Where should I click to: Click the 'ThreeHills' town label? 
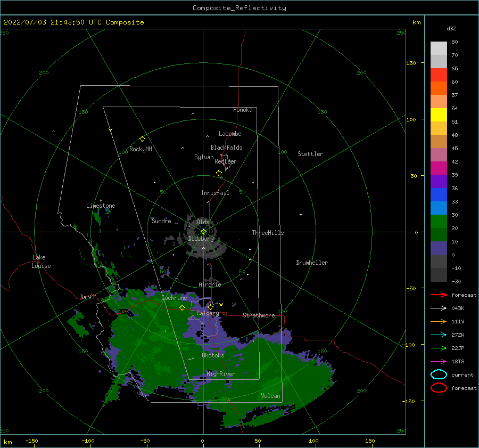pos(268,233)
